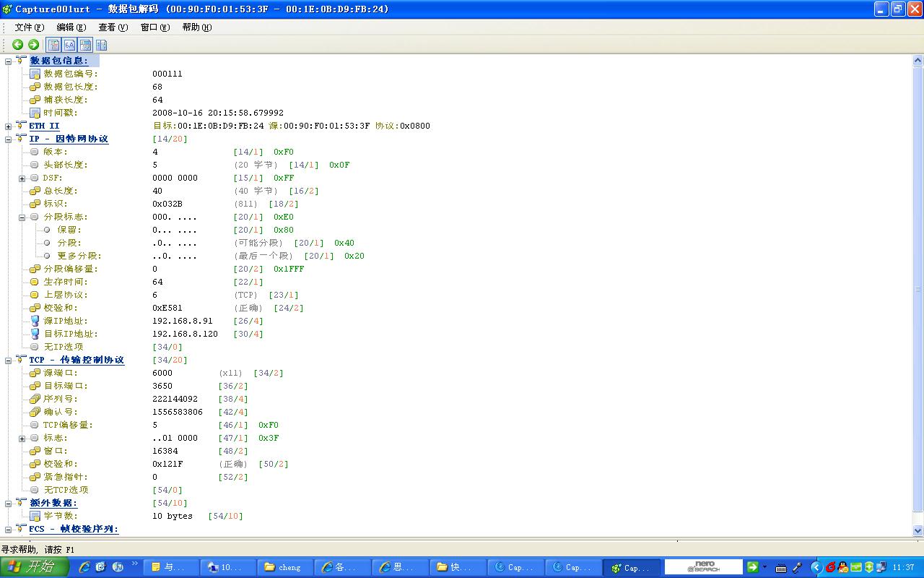Toggle the packet decode view toolbar button
924x578 pixels.
click(x=53, y=44)
